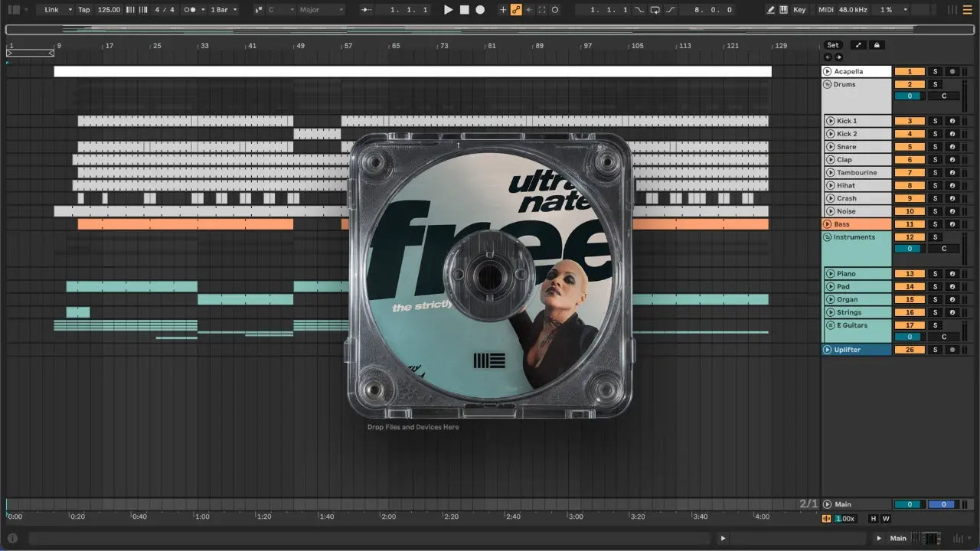
Task: Jump to the next locator arrow
Action: point(838,57)
